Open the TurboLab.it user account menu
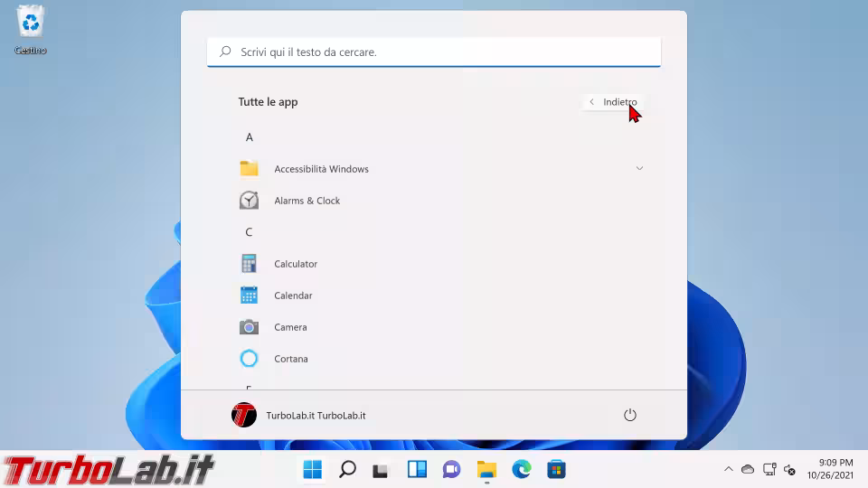This screenshot has height=488, width=868. pyautogui.click(x=299, y=415)
